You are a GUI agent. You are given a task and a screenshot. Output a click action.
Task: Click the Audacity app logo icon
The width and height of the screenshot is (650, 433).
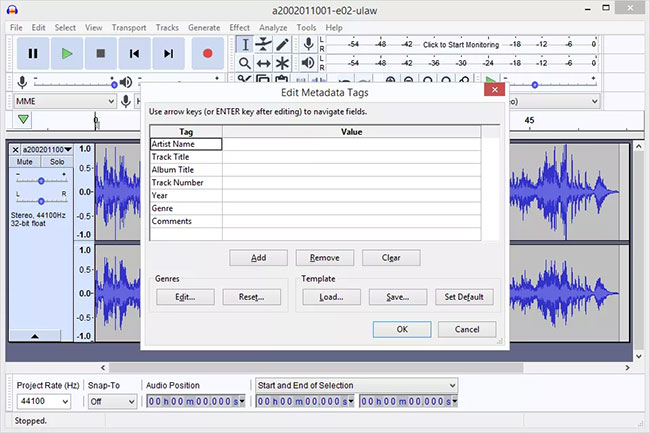click(12, 10)
